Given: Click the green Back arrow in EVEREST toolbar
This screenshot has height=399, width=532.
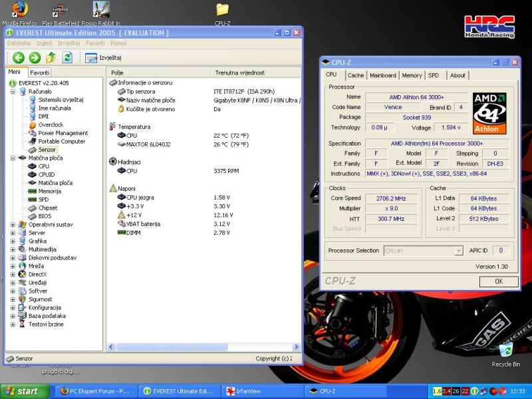Looking at the screenshot, I should [x=18, y=58].
